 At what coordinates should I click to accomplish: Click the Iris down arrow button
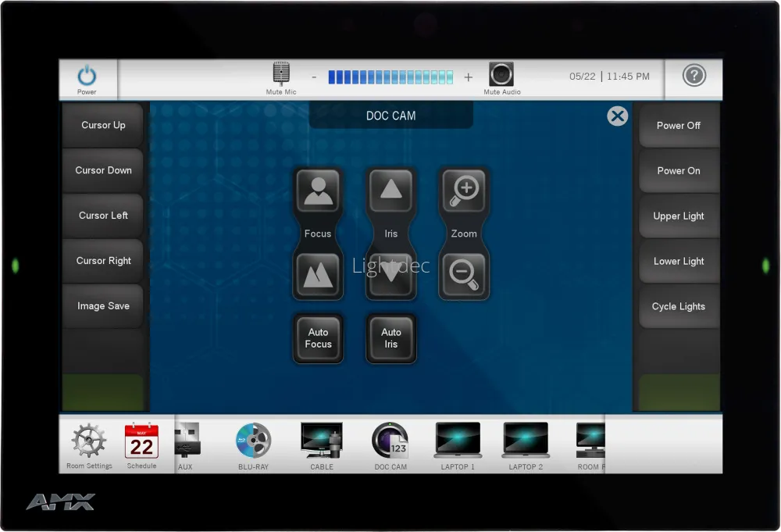390,277
